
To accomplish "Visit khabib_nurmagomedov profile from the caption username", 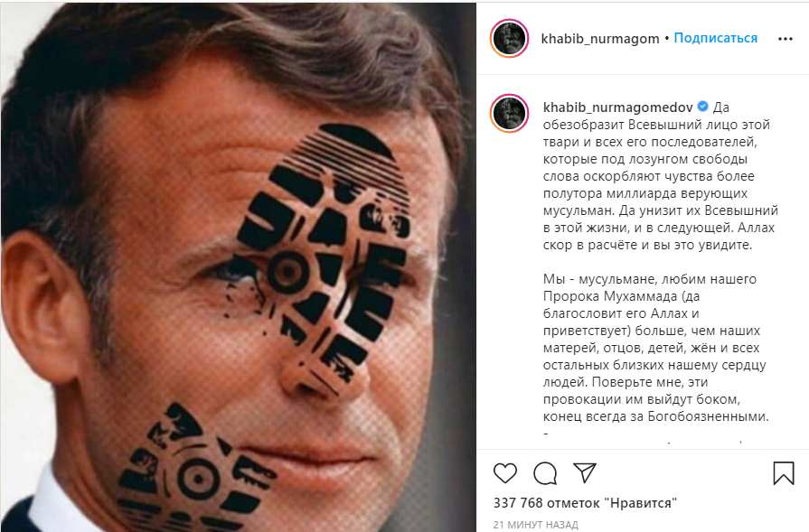I will tap(617, 107).
